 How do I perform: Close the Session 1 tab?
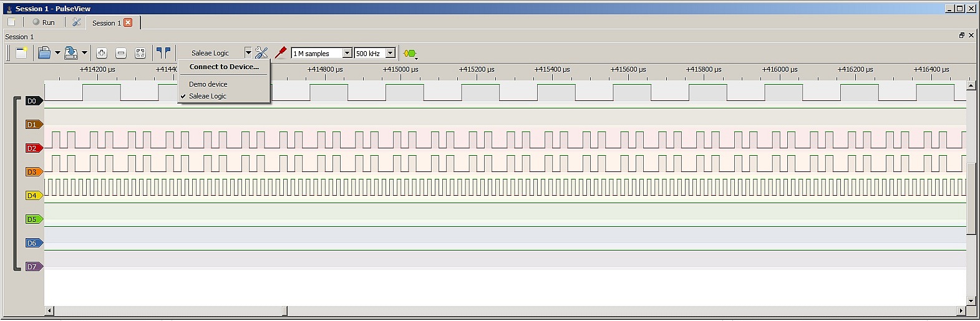tap(128, 22)
